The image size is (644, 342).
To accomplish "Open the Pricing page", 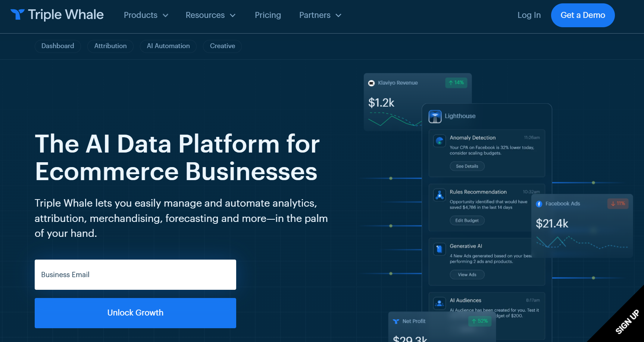I will [x=268, y=15].
